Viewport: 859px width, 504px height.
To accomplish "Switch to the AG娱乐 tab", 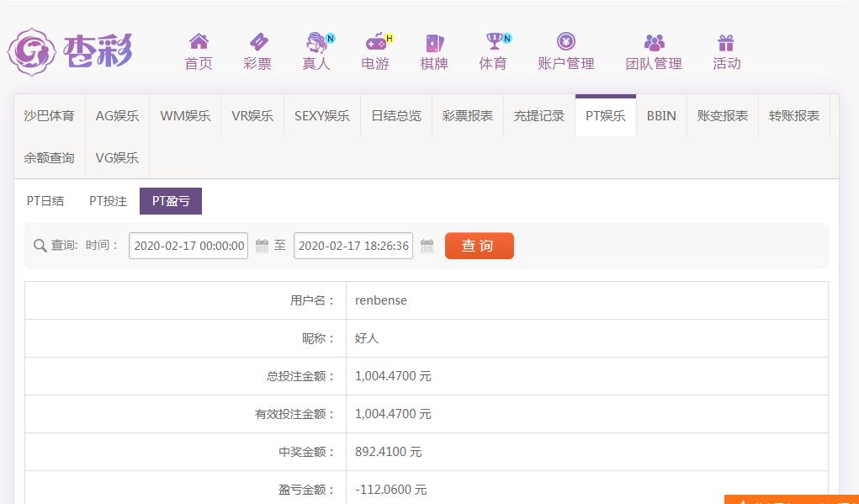I will [117, 116].
